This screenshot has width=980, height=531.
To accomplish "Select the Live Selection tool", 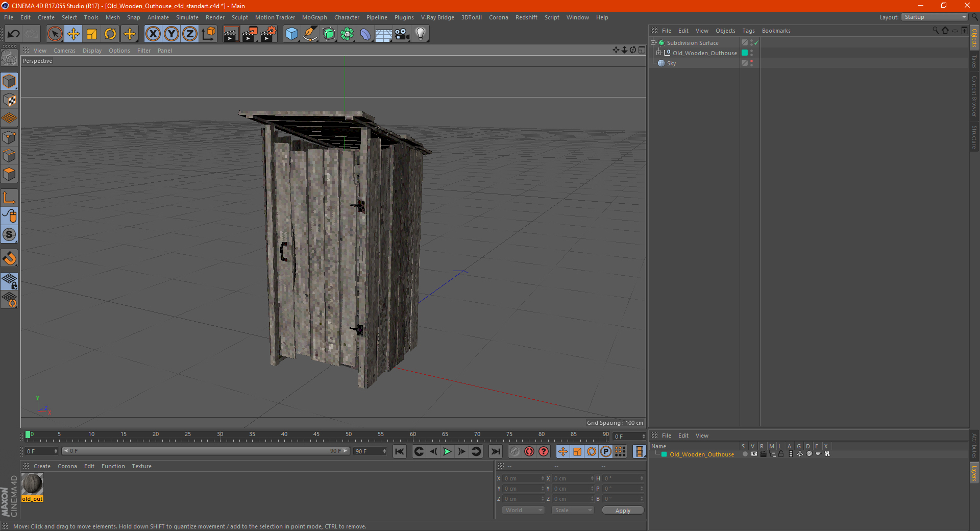I will pos(55,34).
